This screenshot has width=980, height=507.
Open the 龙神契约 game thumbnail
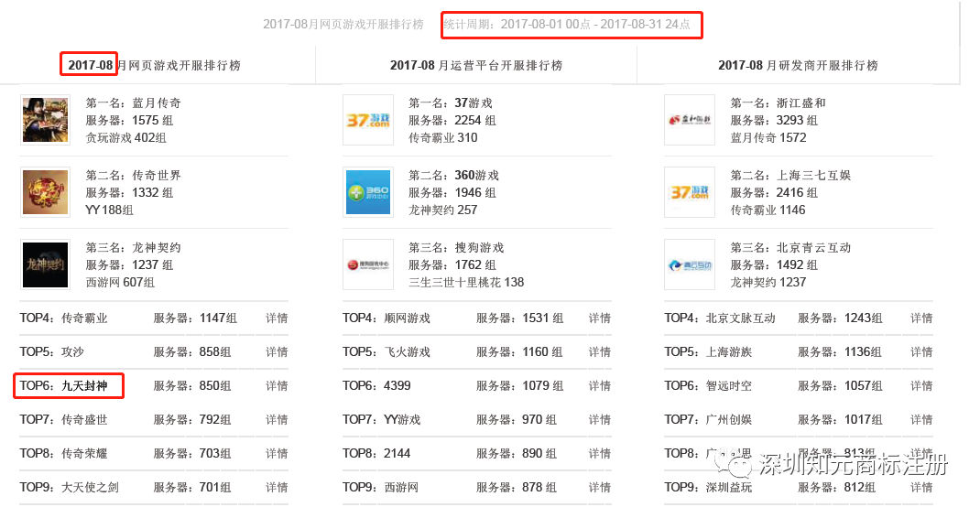pyautogui.click(x=46, y=264)
